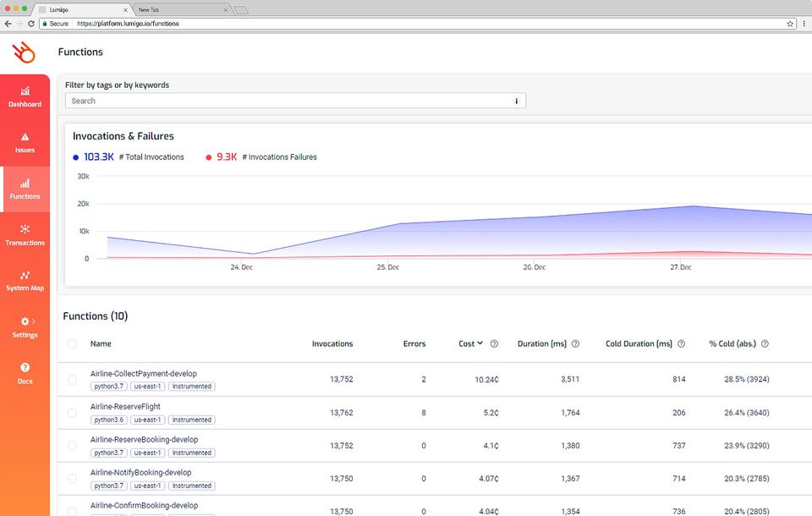
Task: Bookmark this page with the star icon
Action: pos(790,24)
